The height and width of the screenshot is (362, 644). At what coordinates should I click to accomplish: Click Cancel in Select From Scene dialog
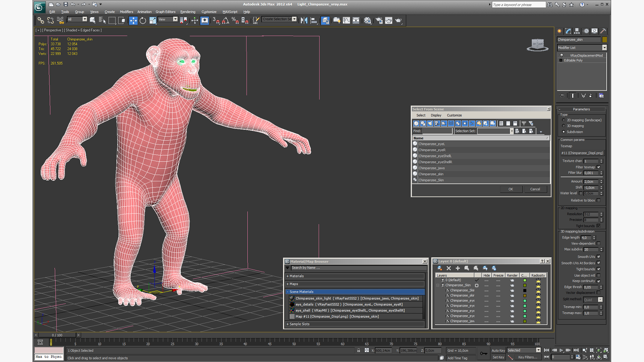[535, 189]
